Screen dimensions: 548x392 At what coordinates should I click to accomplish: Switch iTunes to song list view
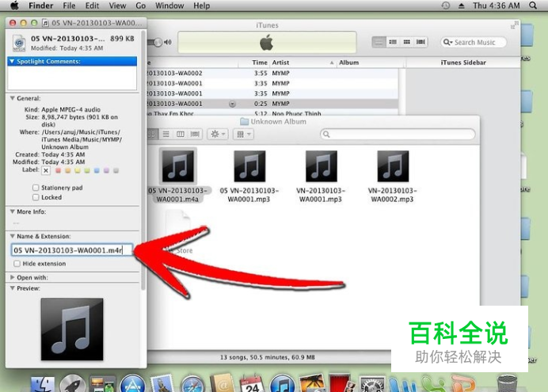coord(379,42)
